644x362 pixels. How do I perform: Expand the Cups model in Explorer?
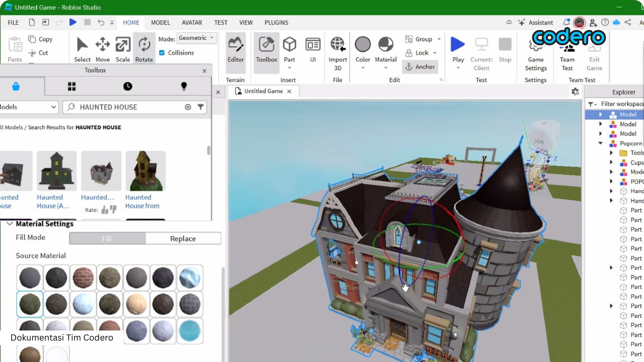[x=611, y=162]
